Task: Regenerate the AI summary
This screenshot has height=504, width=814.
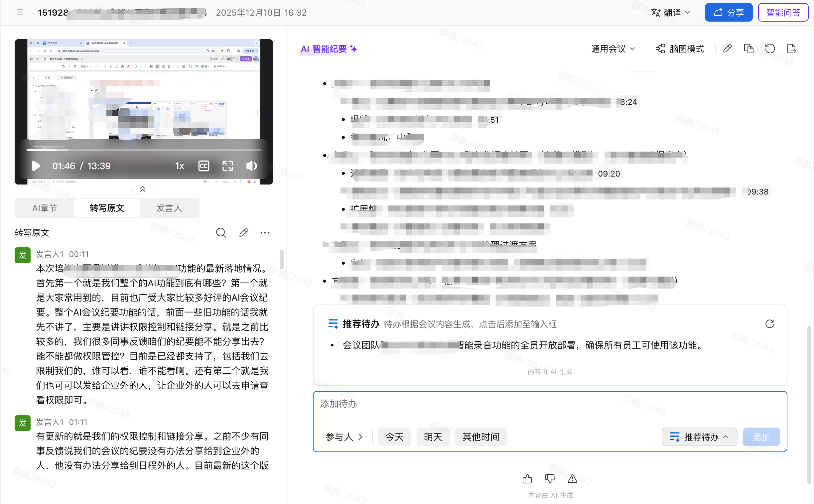Action: tap(770, 49)
